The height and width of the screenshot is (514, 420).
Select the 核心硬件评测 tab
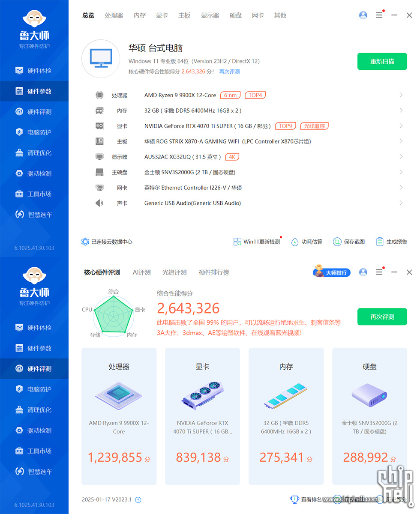(x=102, y=272)
